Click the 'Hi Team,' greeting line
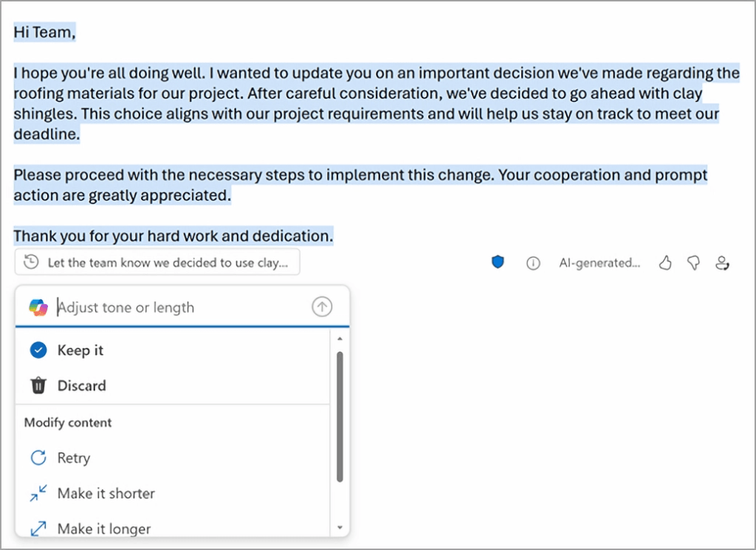 (44, 32)
